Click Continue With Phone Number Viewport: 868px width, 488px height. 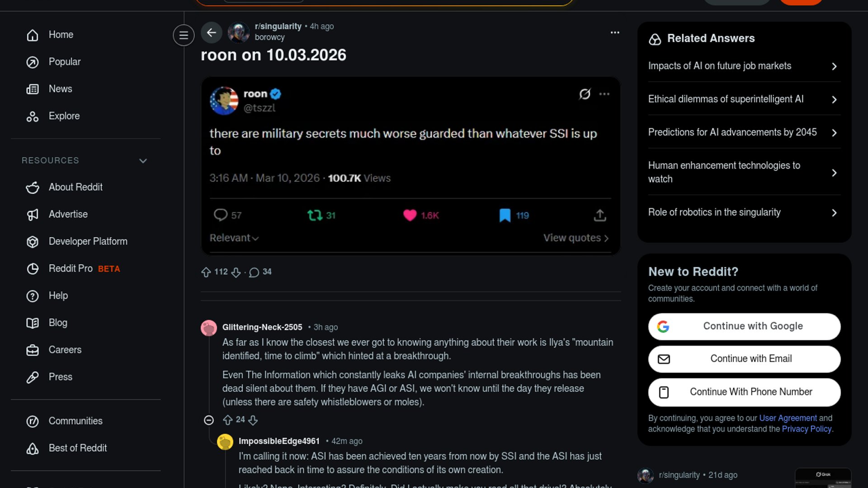pos(744,392)
